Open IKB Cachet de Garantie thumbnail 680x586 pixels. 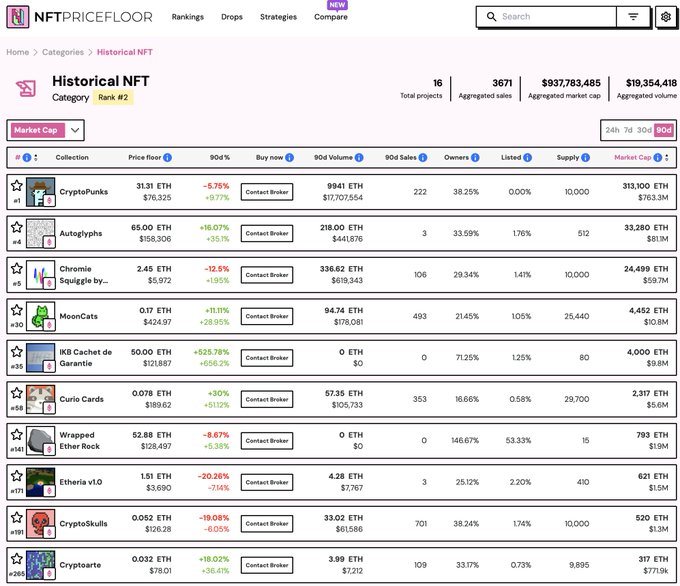pos(40,357)
